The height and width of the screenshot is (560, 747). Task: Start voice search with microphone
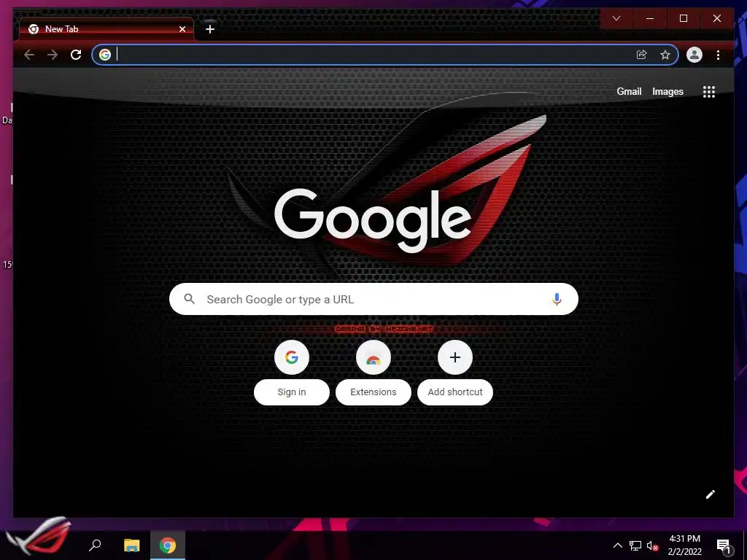[557, 299]
